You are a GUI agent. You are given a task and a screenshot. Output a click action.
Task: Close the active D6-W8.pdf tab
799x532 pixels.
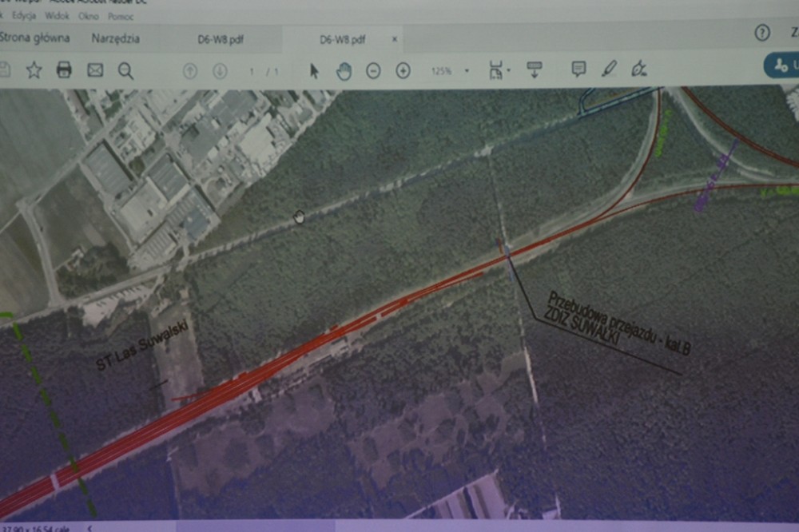coord(394,39)
